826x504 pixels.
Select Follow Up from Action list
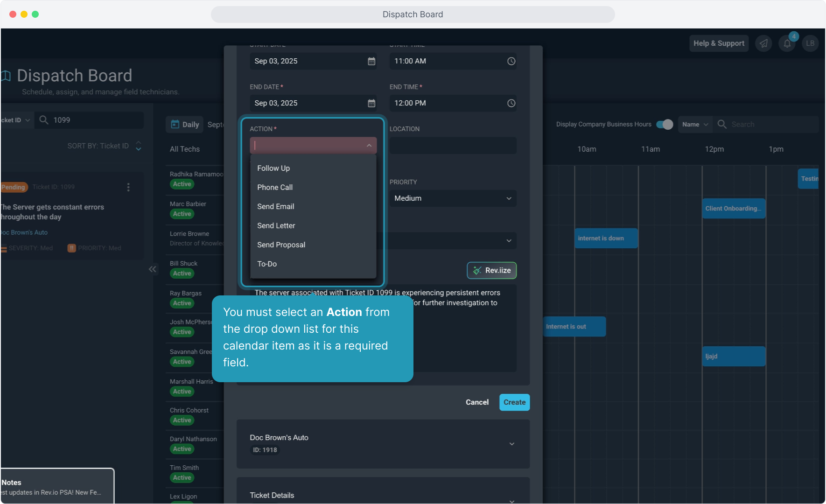[x=273, y=168]
